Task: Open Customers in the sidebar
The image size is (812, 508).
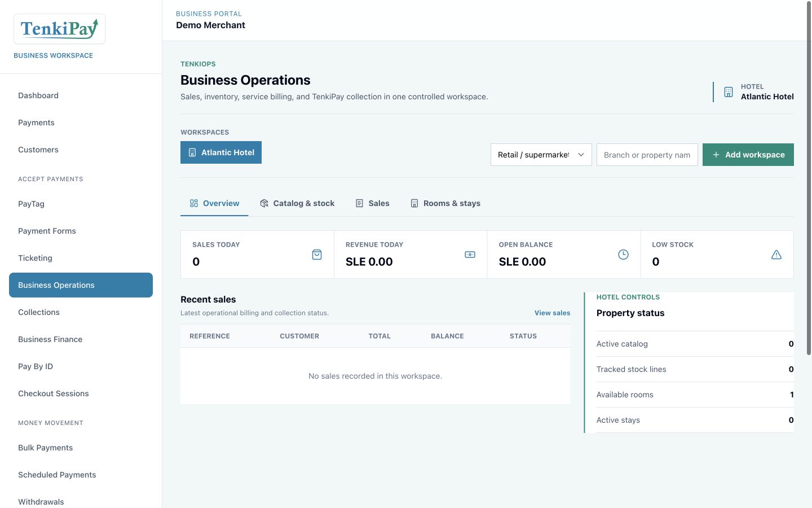Action: tap(81, 150)
